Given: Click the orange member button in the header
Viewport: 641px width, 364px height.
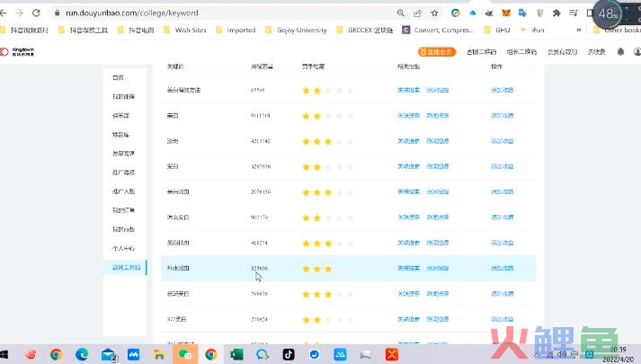Looking at the screenshot, I should (x=437, y=52).
